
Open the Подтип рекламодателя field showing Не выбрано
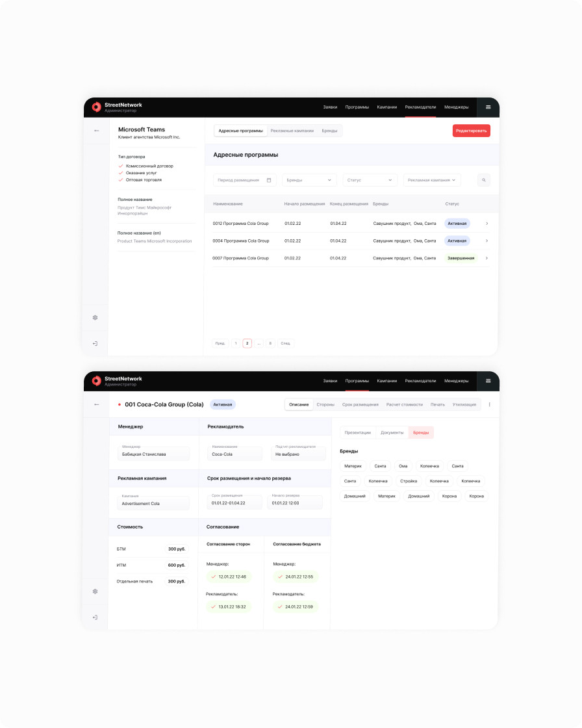(298, 452)
